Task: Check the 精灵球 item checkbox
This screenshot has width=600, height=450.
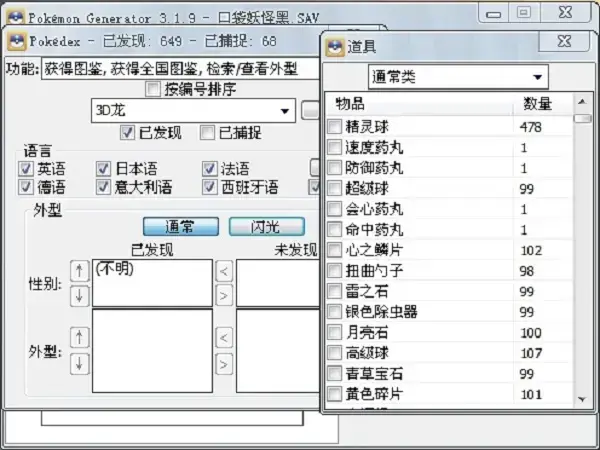Action: click(334, 126)
